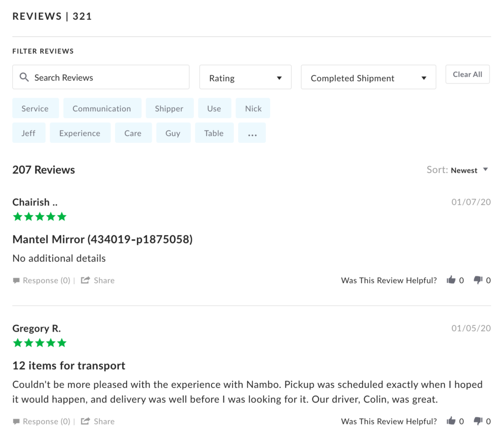The height and width of the screenshot is (439, 504).
Task: Filter reviews by Service tag
Action: [x=35, y=108]
